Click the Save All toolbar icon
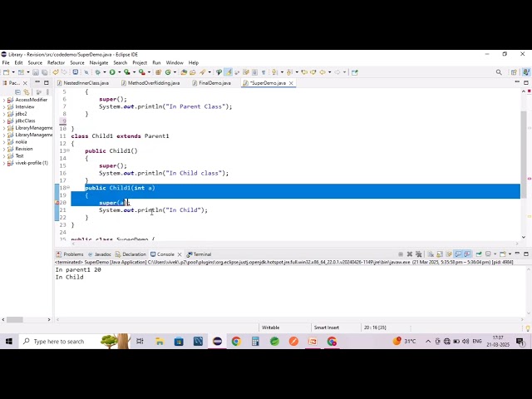532x399 pixels. 44,72
